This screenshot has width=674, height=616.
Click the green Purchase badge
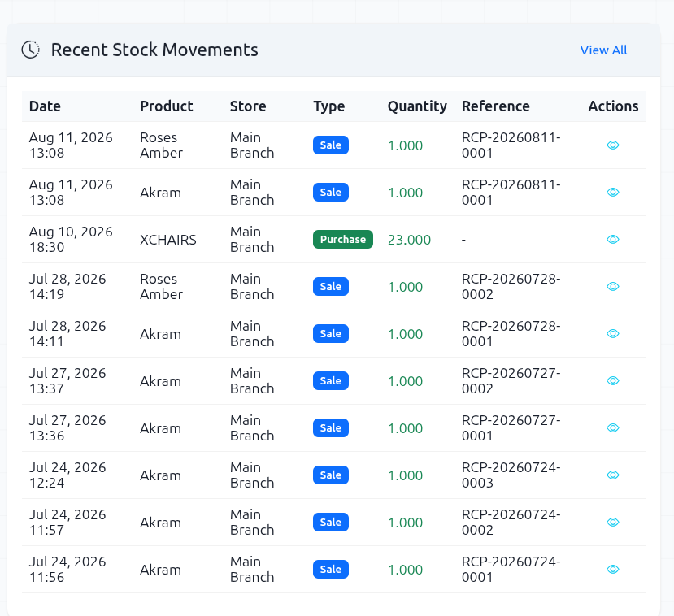point(343,239)
